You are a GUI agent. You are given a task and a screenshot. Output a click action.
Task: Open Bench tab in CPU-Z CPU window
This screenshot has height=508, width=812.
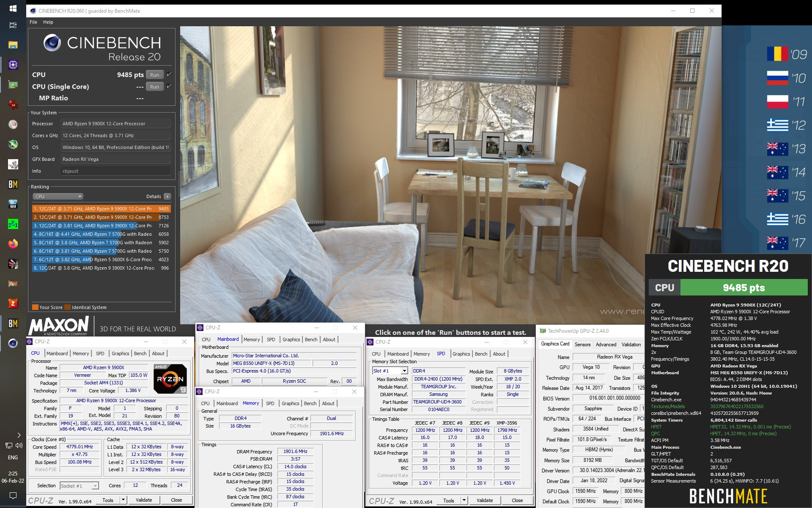point(140,353)
